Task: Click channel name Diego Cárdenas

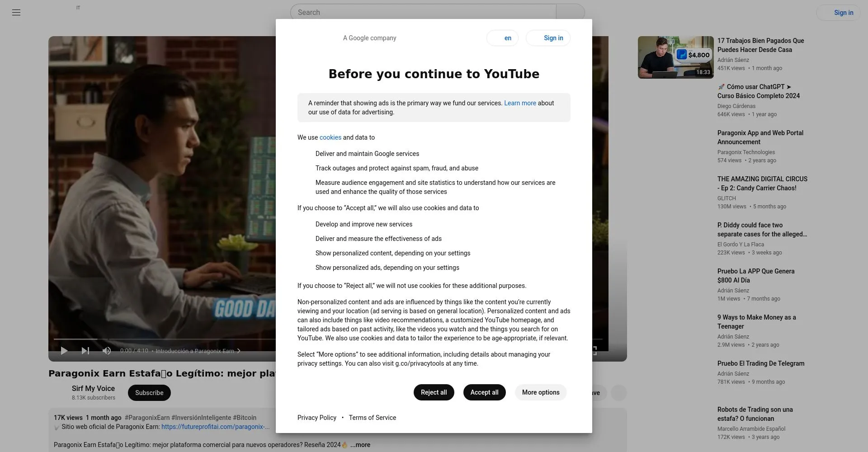Action: 736,106
